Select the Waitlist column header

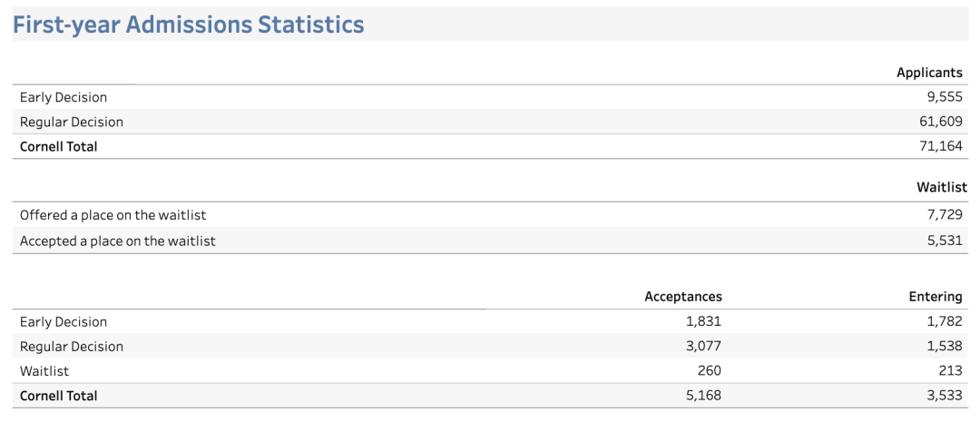pyautogui.click(x=942, y=188)
